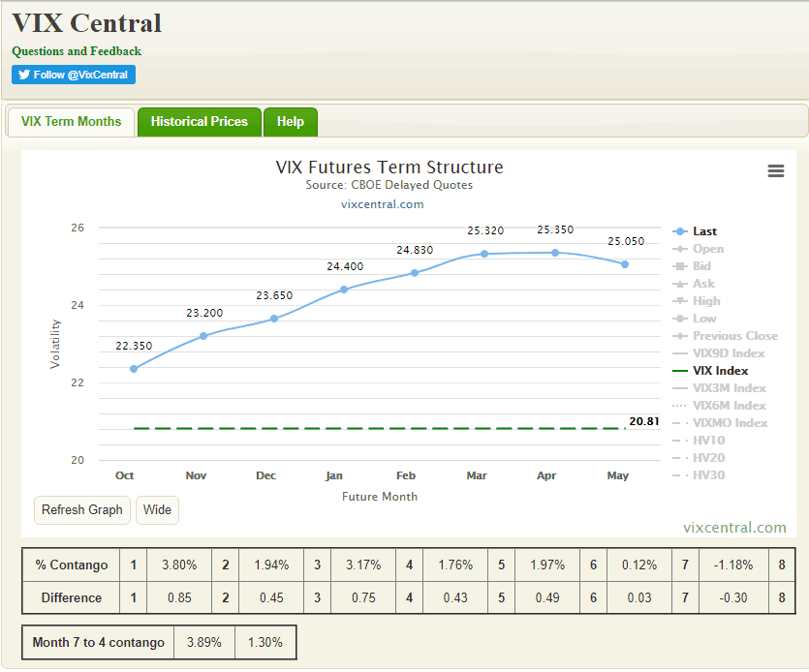Viewport: 809px width, 672px height.
Task: Show the Low series on chart
Action: click(704, 319)
